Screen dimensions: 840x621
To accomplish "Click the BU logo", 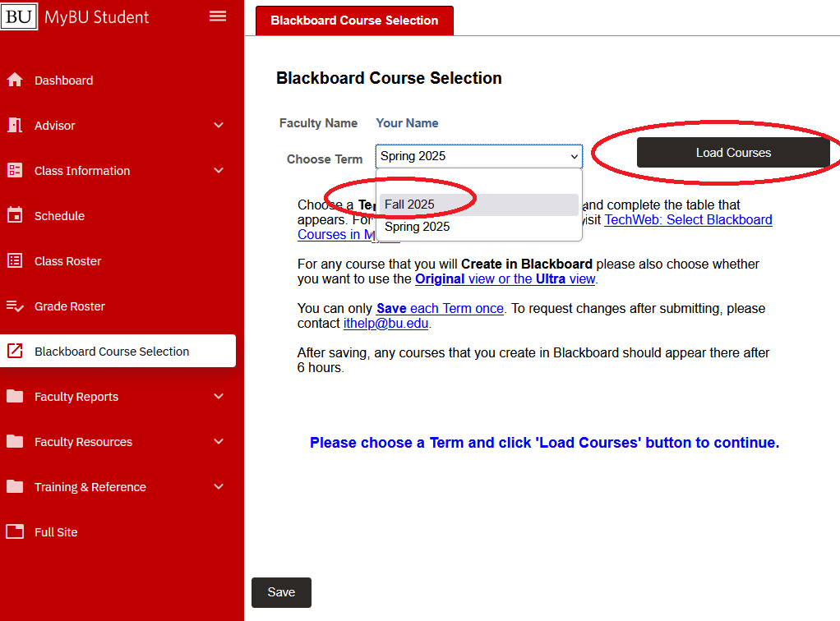I will pos(19,16).
